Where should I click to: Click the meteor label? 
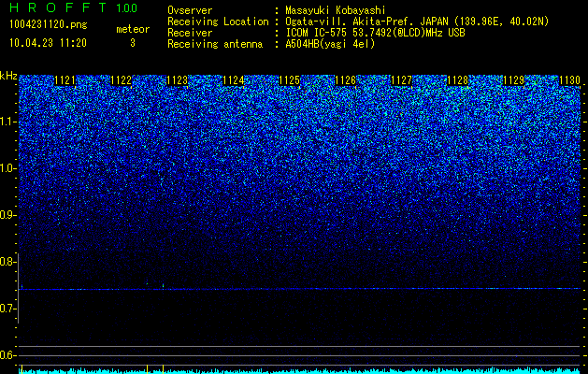click(133, 29)
